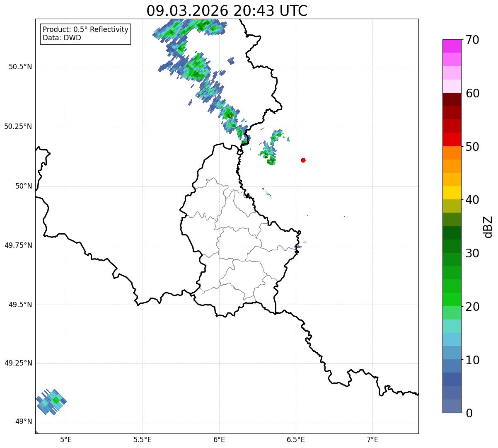498x448 pixels.
Task: Click the 5°E longitude label
Action: pyautogui.click(x=66, y=439)
